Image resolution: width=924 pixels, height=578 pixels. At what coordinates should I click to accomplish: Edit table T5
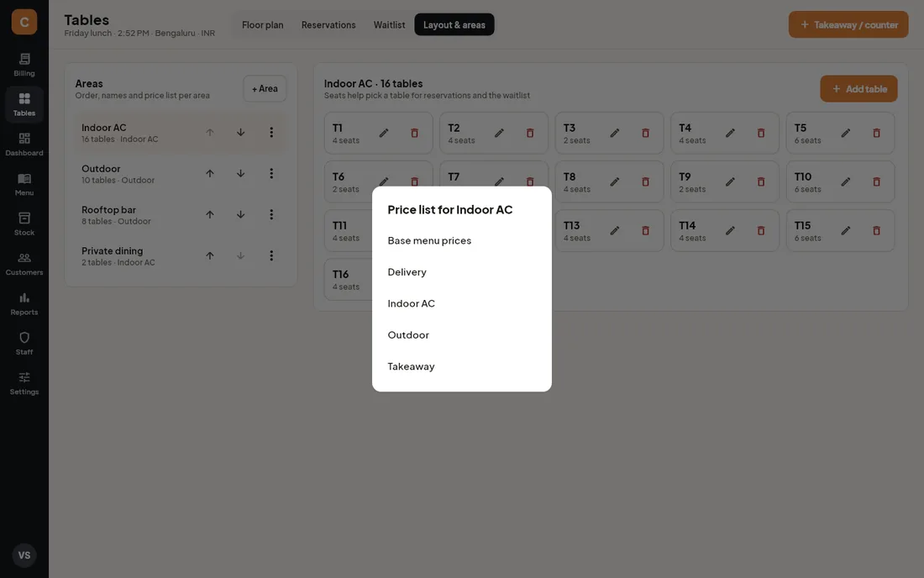click(846, 133)
